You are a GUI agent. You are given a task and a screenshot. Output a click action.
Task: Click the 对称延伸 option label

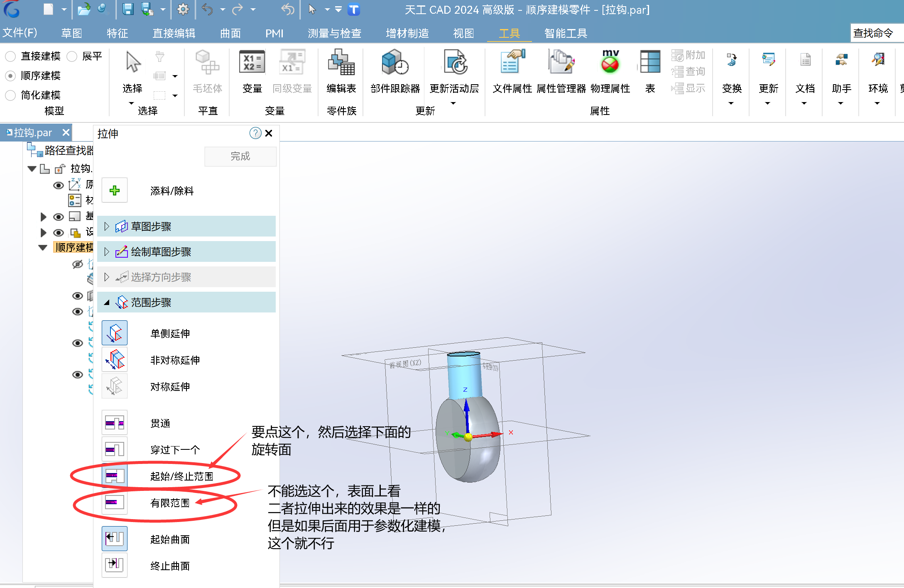(x=170, y=386)
